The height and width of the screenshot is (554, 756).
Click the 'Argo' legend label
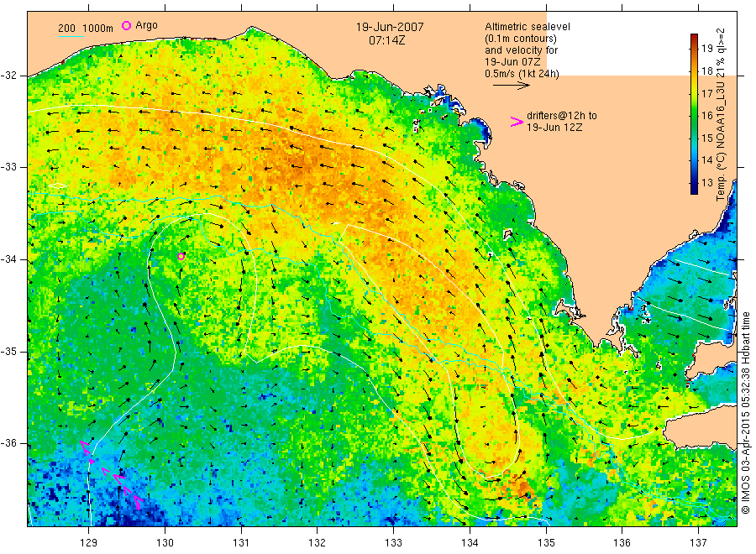146,25
